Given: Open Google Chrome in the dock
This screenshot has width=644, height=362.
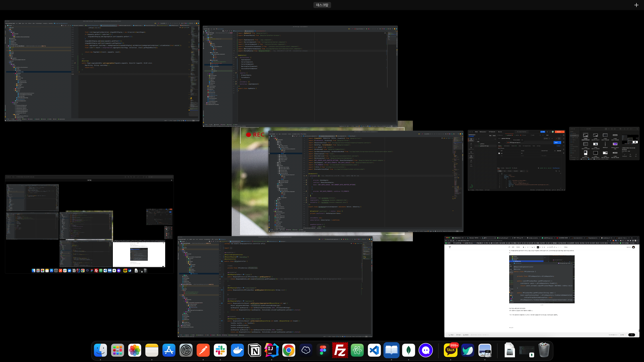Looking at the screenshot, I should 289,350.
